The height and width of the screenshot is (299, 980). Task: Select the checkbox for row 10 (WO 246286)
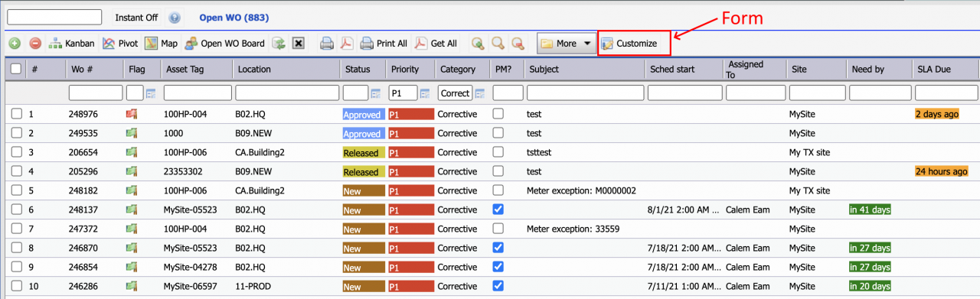pos(16,286)
